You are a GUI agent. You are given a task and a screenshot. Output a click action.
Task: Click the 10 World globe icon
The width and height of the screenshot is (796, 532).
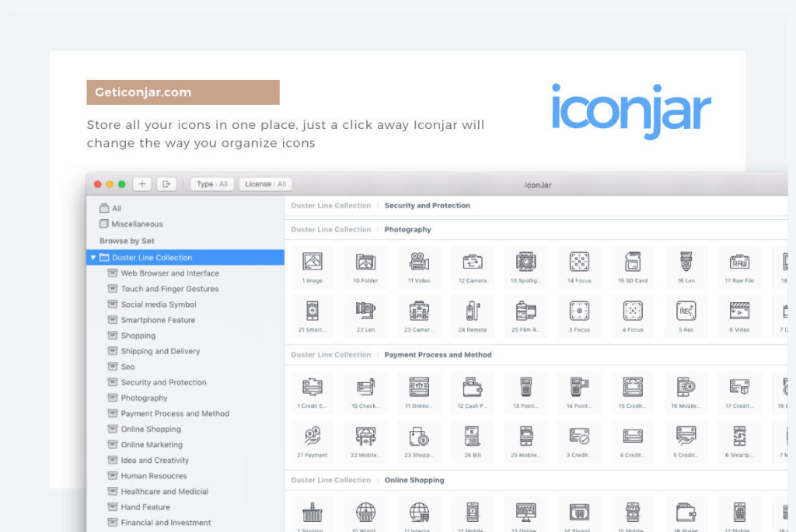click(x=365, y=512)
